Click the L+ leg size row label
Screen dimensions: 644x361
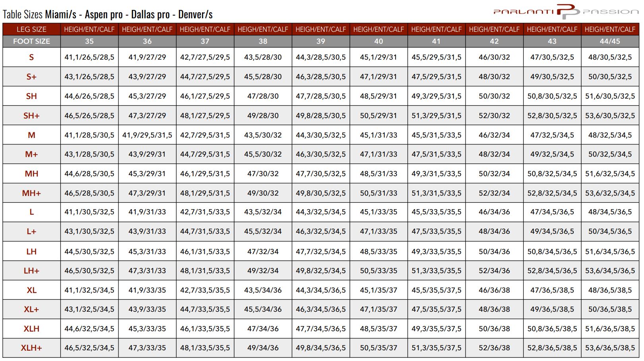31,231
